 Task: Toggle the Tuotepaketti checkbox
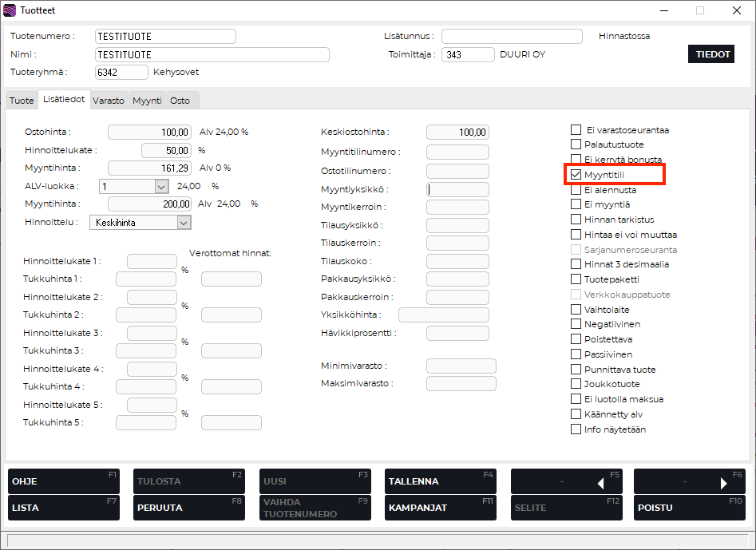pyautogui.click(x=576, y=279)
